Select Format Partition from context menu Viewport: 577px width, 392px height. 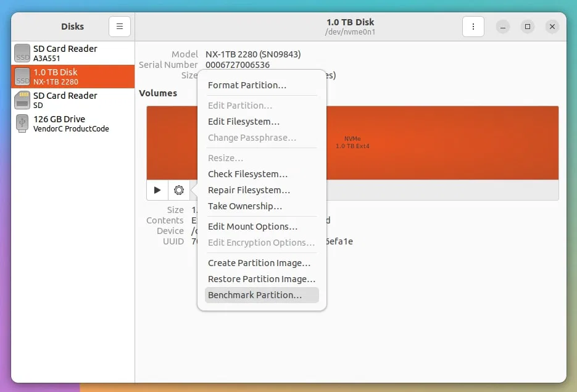tap(247, 85)
